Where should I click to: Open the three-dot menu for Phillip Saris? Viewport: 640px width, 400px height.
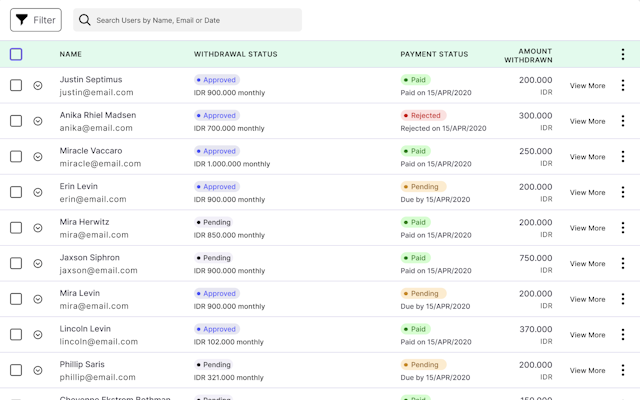[x=622, y=371]
